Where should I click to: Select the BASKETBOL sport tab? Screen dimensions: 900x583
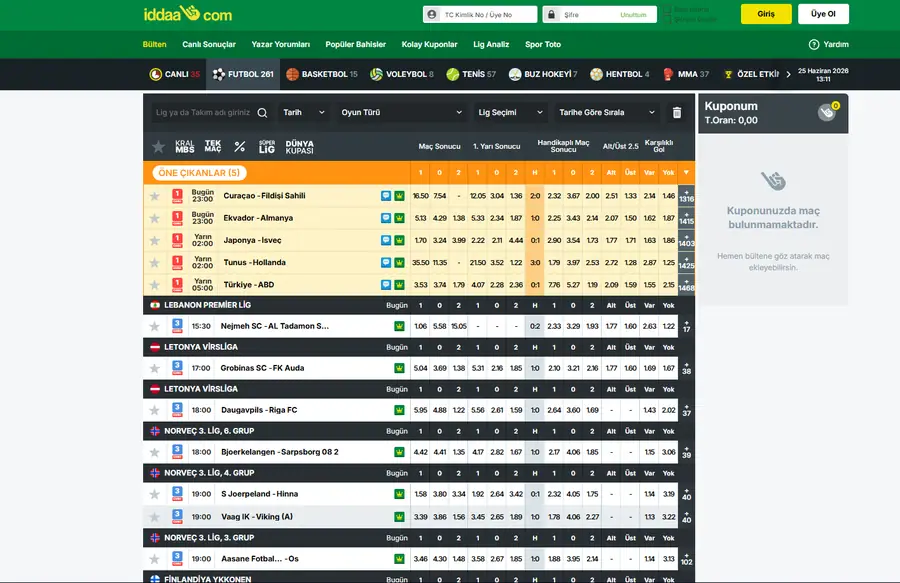(321, 74)
